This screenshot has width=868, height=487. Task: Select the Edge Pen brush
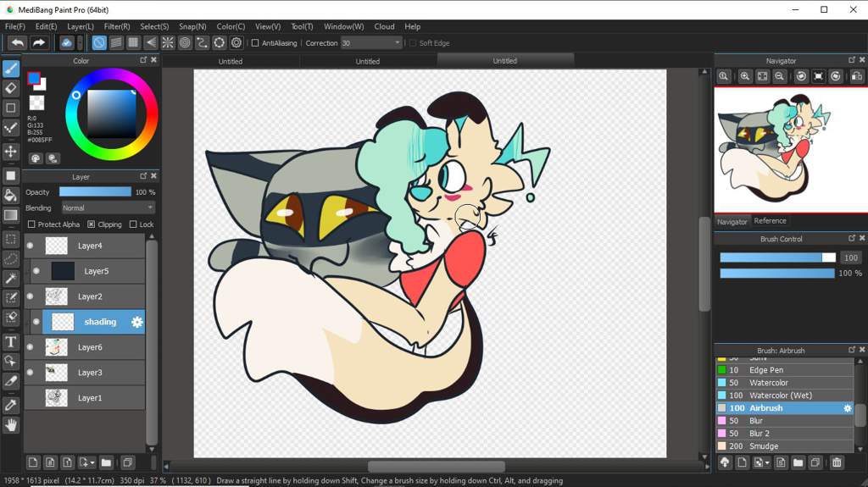point(785,370)
